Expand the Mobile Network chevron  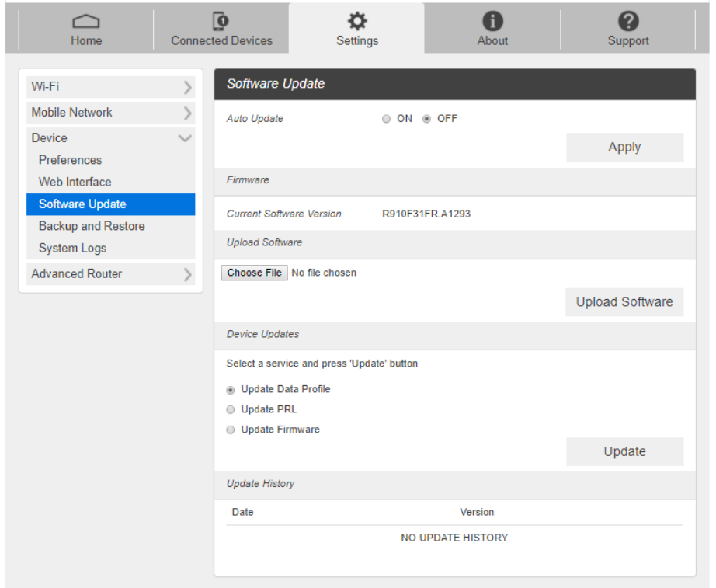click(187, 113)
